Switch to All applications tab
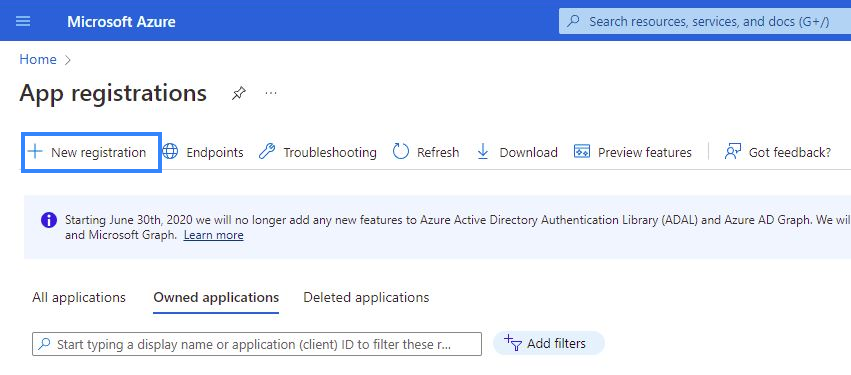The image size is (851, 375). 79,297
